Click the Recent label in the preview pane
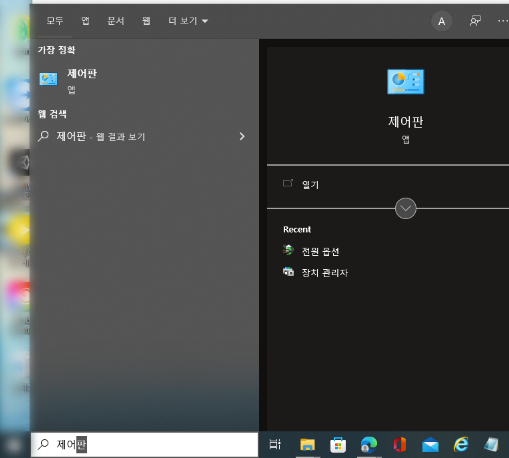Image resolution: width=509 pixels, height=458 pixels. [x=297, y=229]
